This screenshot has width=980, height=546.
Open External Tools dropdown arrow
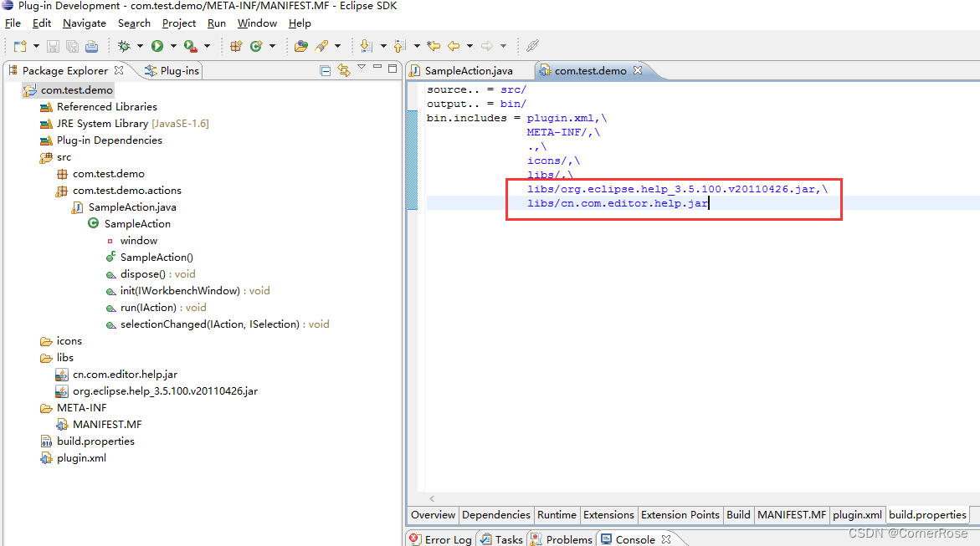(x=207, y=46)
